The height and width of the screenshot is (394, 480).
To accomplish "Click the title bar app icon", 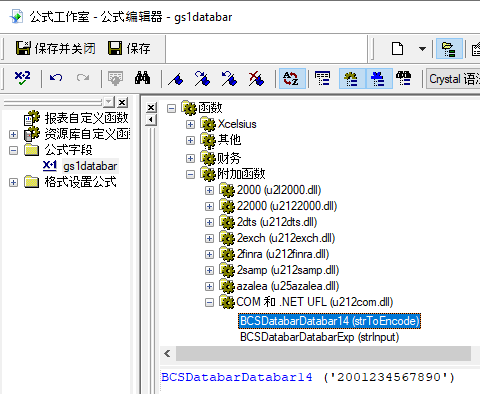I will [16, 16].
